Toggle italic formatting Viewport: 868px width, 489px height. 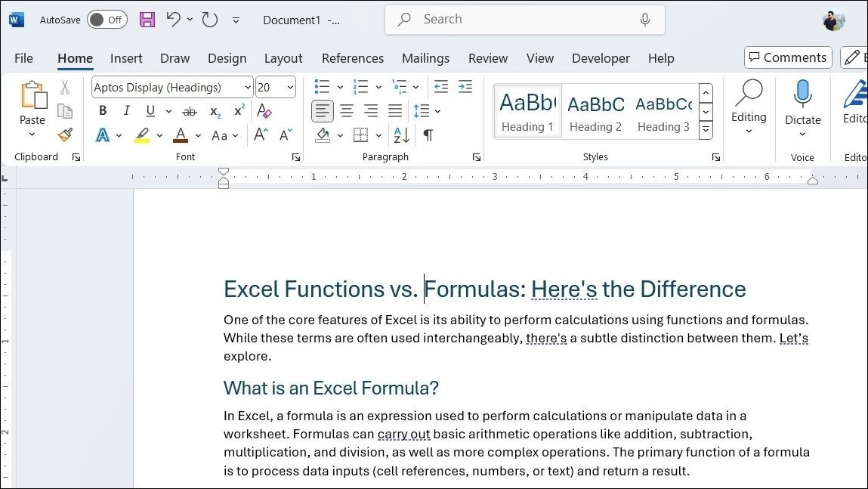127,111
